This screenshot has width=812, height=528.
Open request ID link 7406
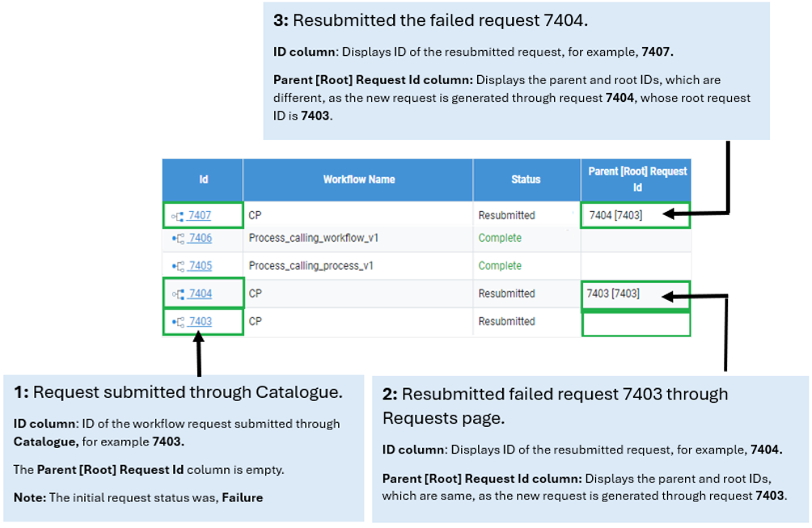click(x=200, y=239)
